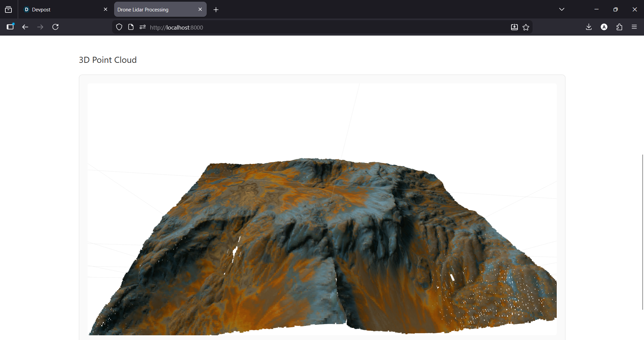This screenshot has height=340, width=644.
Task: Open the recent browsing history icon
Action: [8, 10]
